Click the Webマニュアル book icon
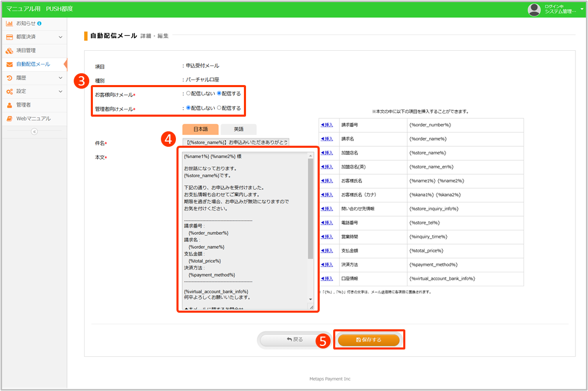The width and height of the screenshot is (588, 391). point(9,119)
